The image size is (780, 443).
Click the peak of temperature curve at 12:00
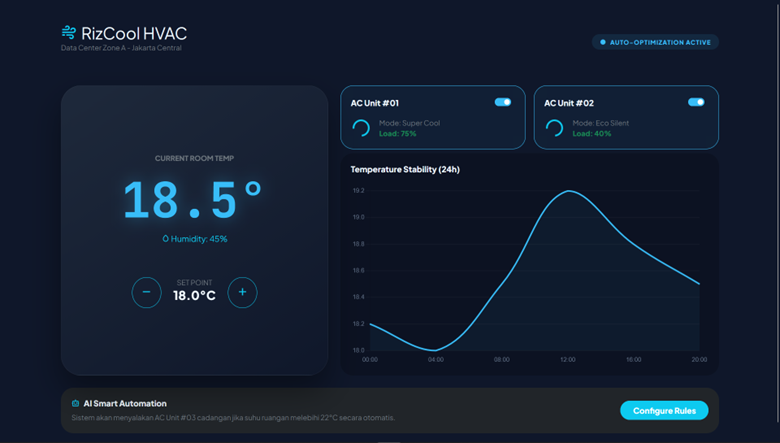tap(569, 191)
